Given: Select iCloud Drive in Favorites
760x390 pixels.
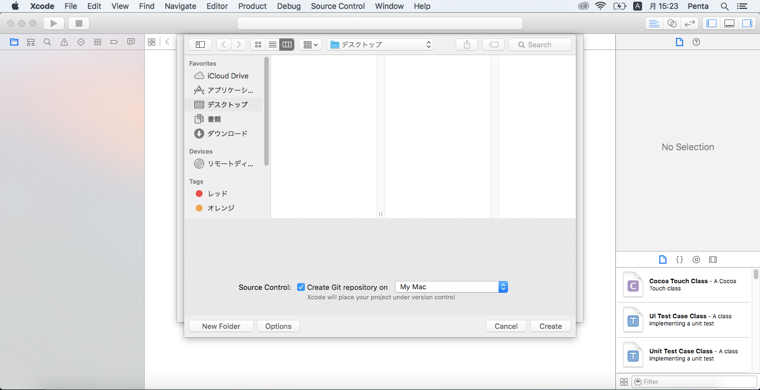Looking at the screenshot, I should pos(223,76).
